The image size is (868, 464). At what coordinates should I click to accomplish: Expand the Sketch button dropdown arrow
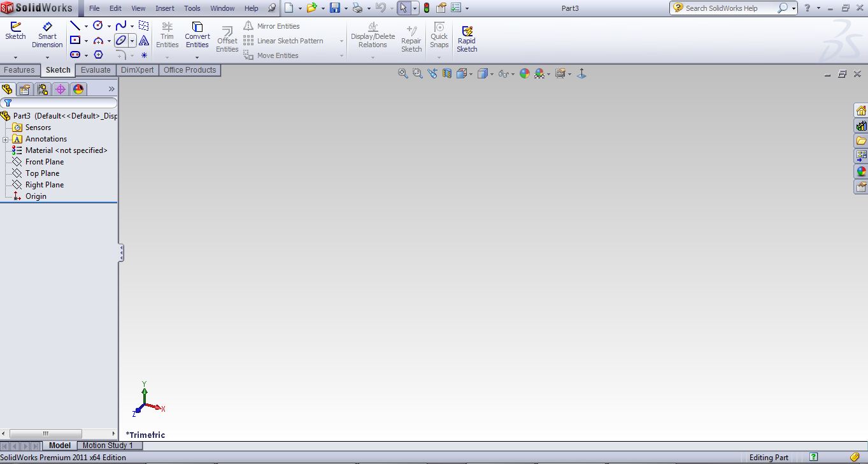(x=15, y=57)
